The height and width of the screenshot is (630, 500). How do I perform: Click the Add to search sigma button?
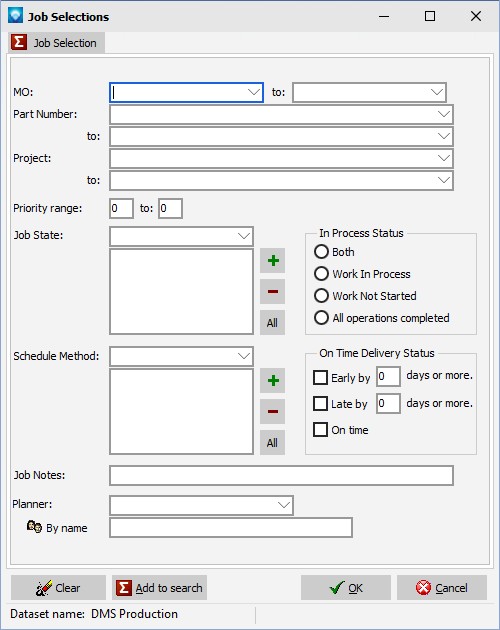pyautogui.click(x=159, y=588)
